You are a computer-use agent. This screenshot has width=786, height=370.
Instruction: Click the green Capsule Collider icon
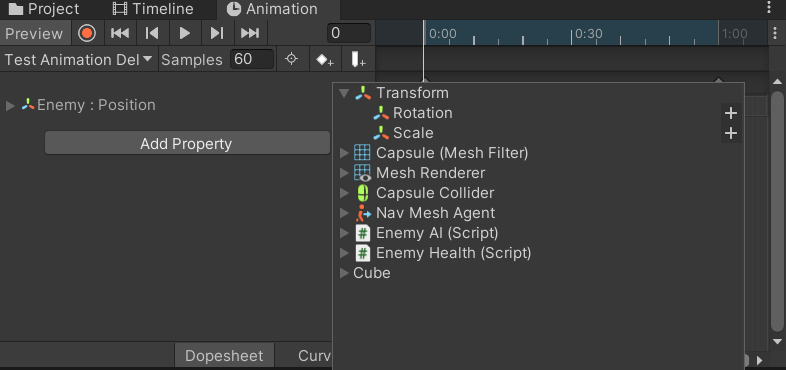click(362, 193)
